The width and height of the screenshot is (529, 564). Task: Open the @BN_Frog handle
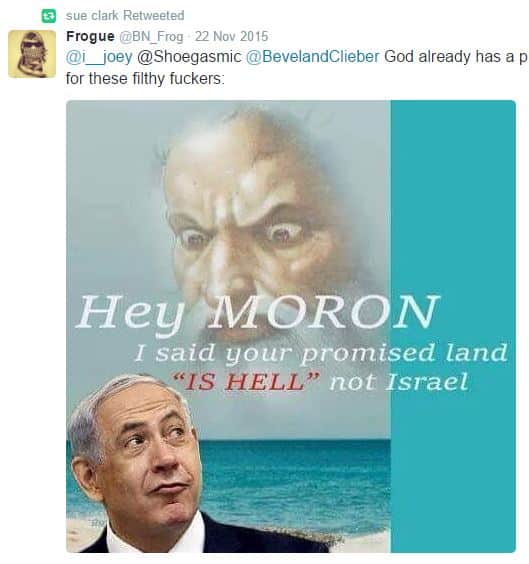point(151,36)
